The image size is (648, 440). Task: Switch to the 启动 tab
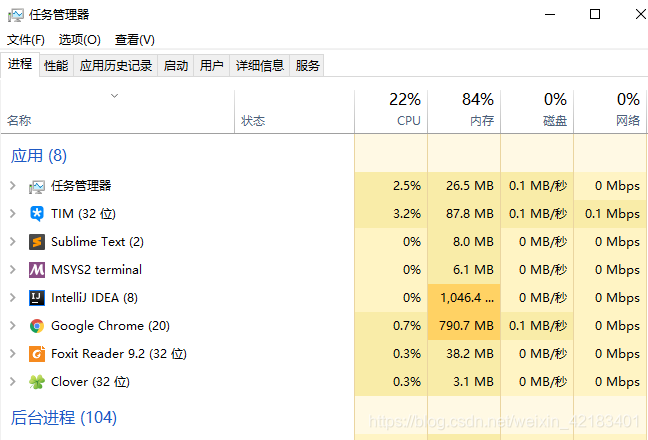[176, 65]
